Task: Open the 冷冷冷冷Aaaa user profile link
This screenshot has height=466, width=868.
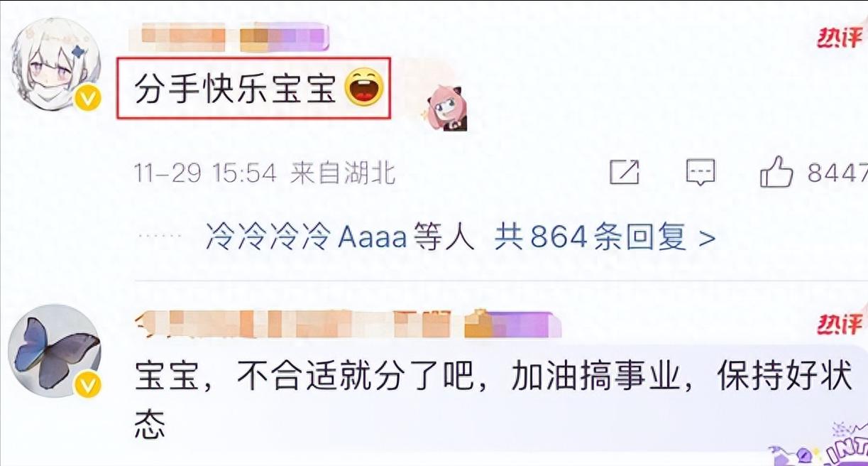Action: pos(307,238)
